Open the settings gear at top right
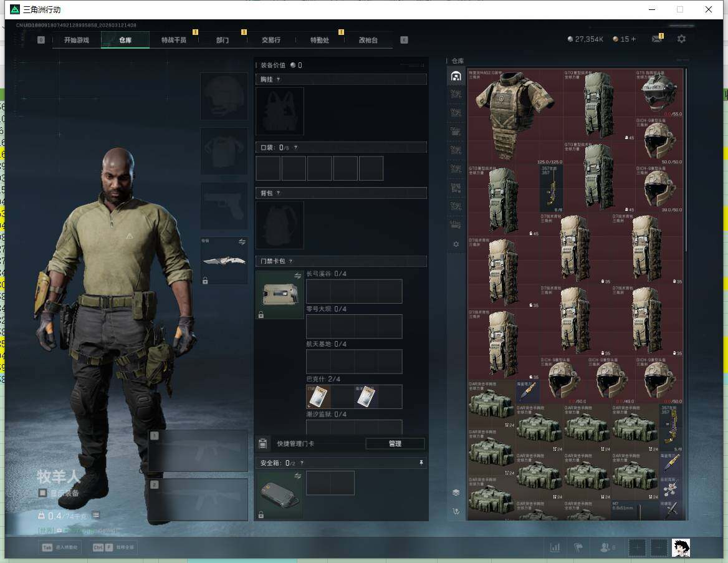Image resolution: width=728 pixels, height=563 pixels. 681,39
